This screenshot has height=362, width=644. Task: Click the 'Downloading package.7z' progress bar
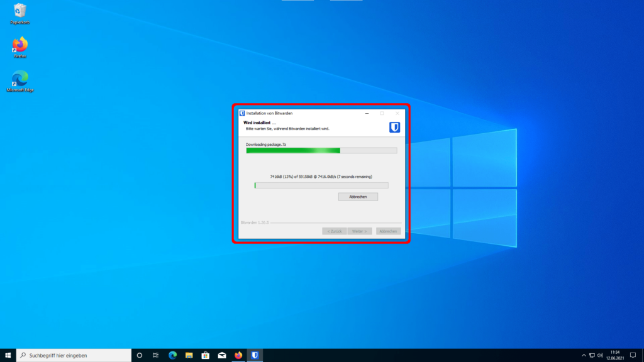(x=321, y=151)
